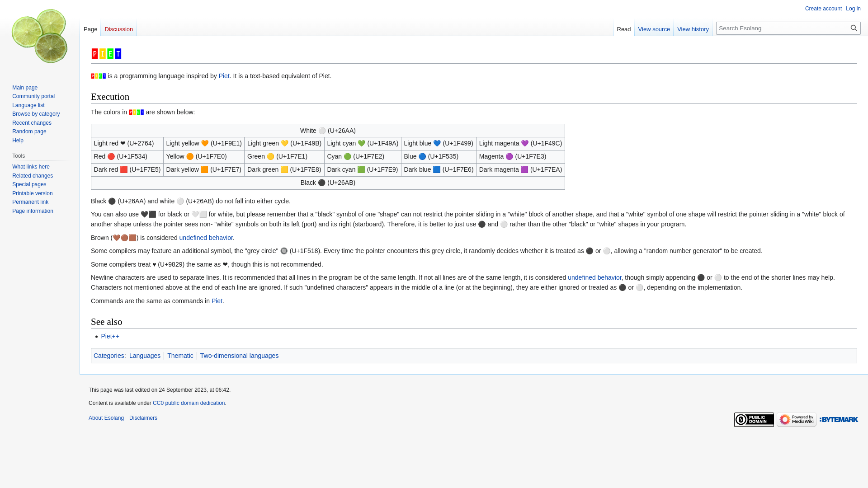Click the dark blue square emoji
The height and width of the screenshot is (488, 868).
[x=437, y=169]
